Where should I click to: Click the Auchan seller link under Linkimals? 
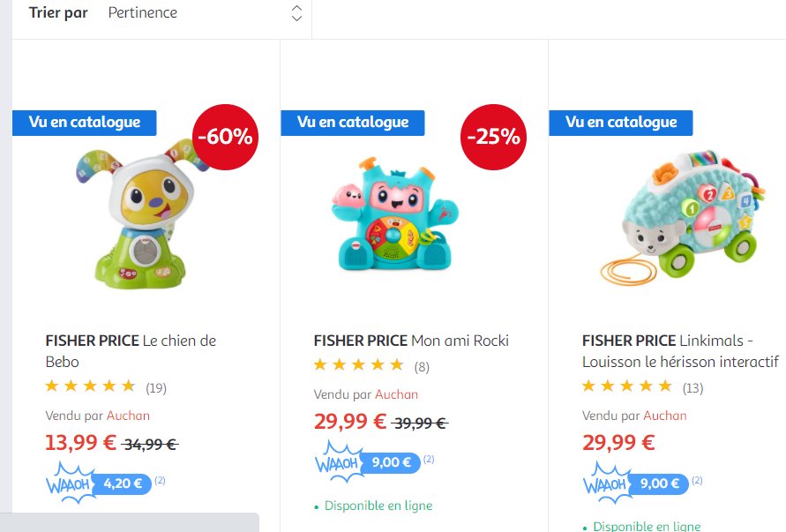click(x=664, y=416)
